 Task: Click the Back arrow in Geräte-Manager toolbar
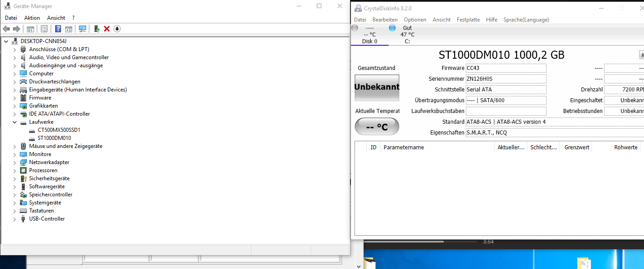6,29
